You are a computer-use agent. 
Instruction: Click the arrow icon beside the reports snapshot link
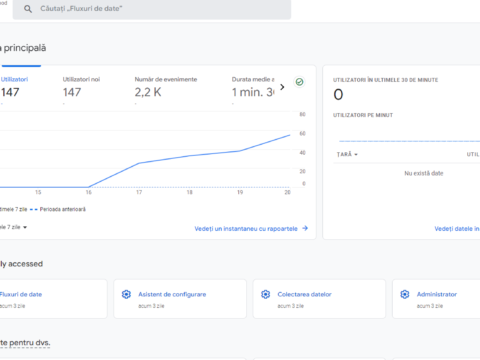(x=305, y=228)
